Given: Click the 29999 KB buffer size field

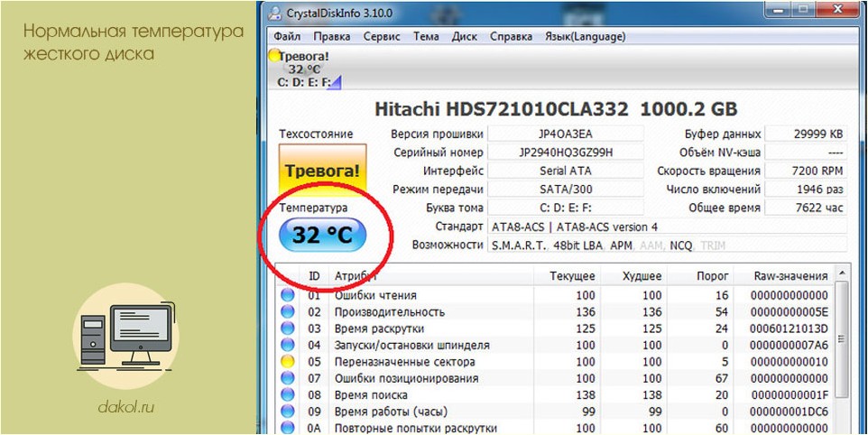Looking at the screenshot, I should (806, 134).
